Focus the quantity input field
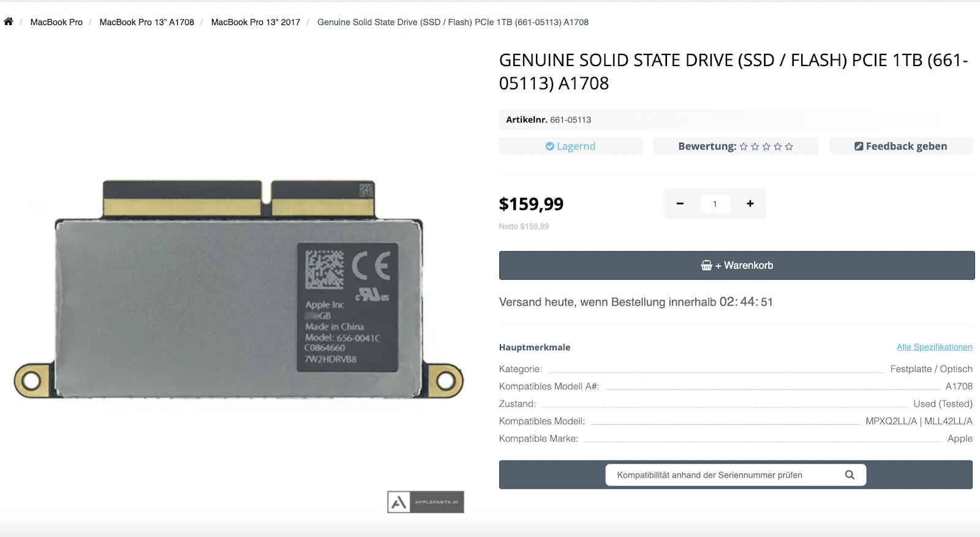 715,204
